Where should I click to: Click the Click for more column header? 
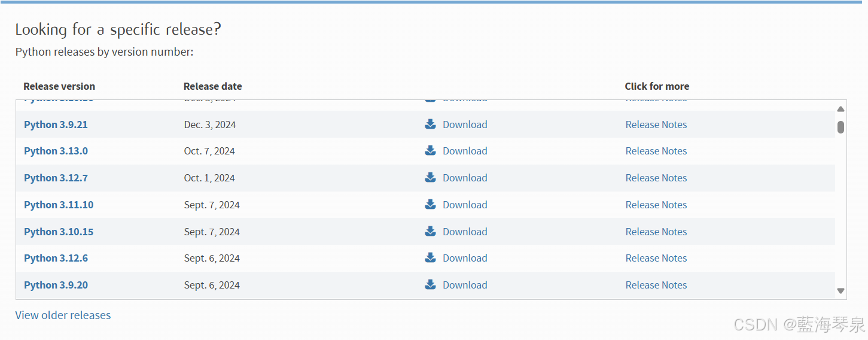pos(657,86)
